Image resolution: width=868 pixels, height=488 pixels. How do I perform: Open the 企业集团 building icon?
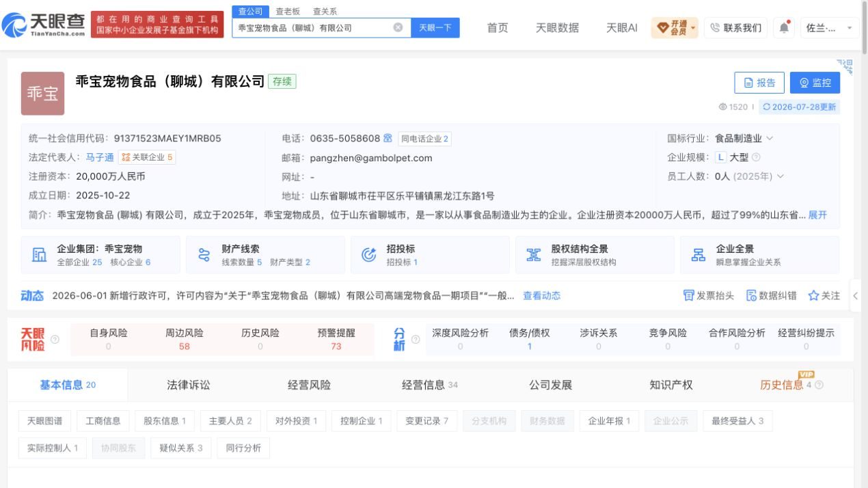pyautogui.click(x=39, y=255)
